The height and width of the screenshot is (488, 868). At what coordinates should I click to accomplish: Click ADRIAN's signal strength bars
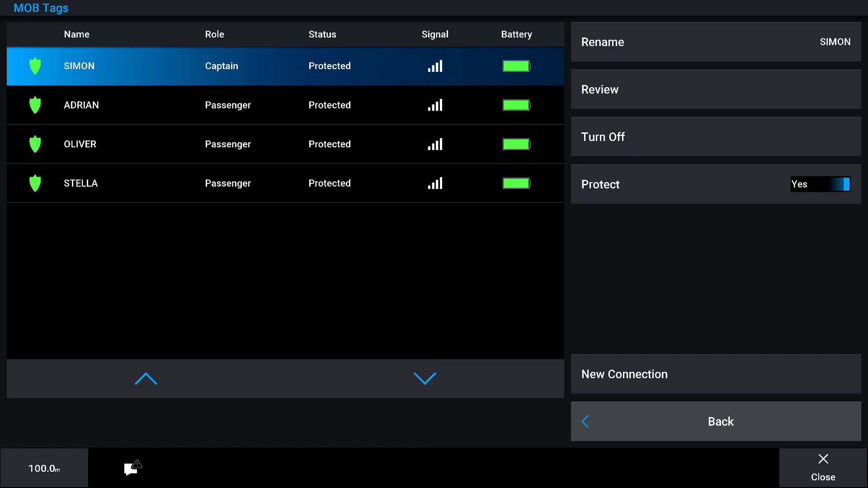435,105
